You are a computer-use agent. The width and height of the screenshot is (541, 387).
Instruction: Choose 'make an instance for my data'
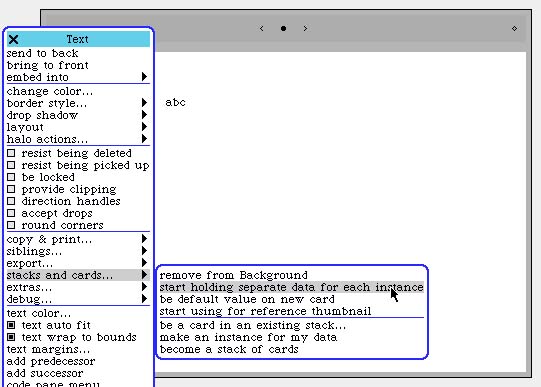click(292, 337)
